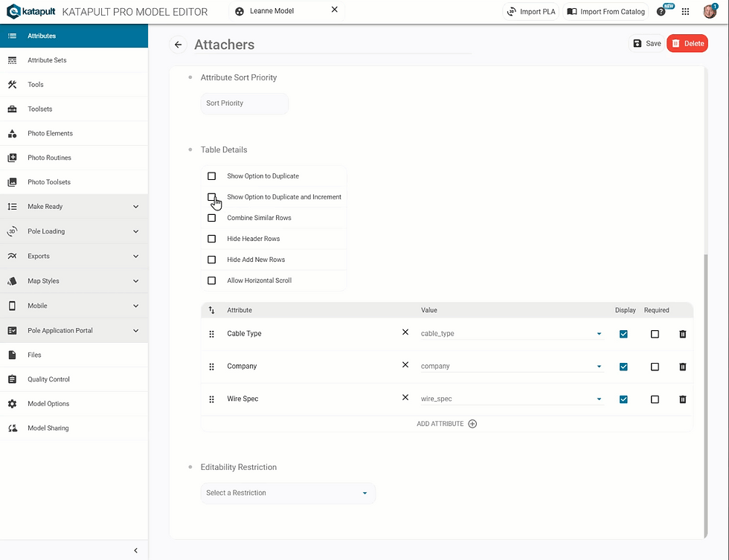
Task: Expand the Make Ready section
Action: pos(74,207)
